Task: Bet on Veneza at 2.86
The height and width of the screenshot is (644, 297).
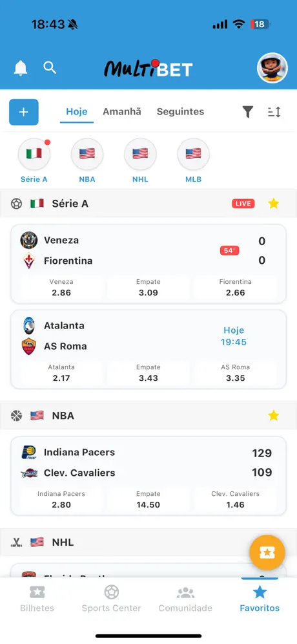Action: click(x=61, y=288)
